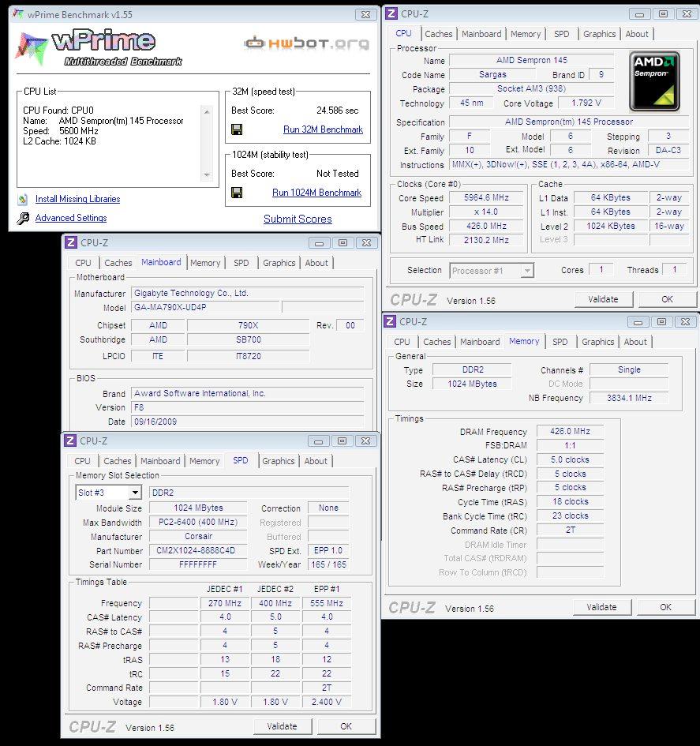The height and width of the screenshot is (746, 700).
Task: Select Graphics tab in Mainboard window
Action: point(279,263)
